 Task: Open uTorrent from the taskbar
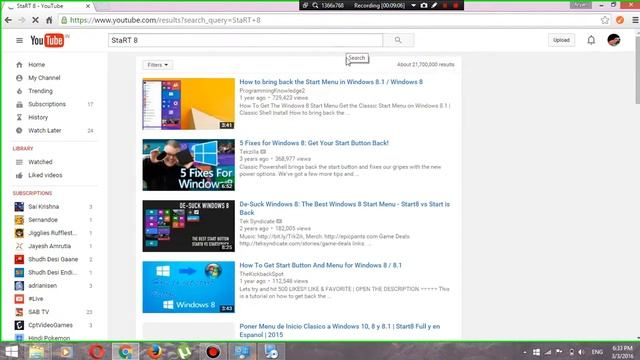click(184, 351)
